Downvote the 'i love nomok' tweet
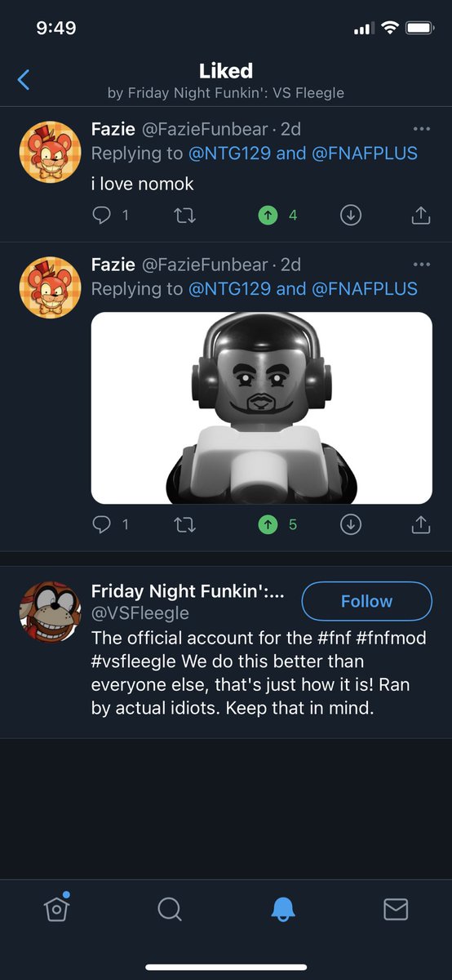The width and height of the screenshot is (452, 980). pyautogui.click(x=351, y=216)
